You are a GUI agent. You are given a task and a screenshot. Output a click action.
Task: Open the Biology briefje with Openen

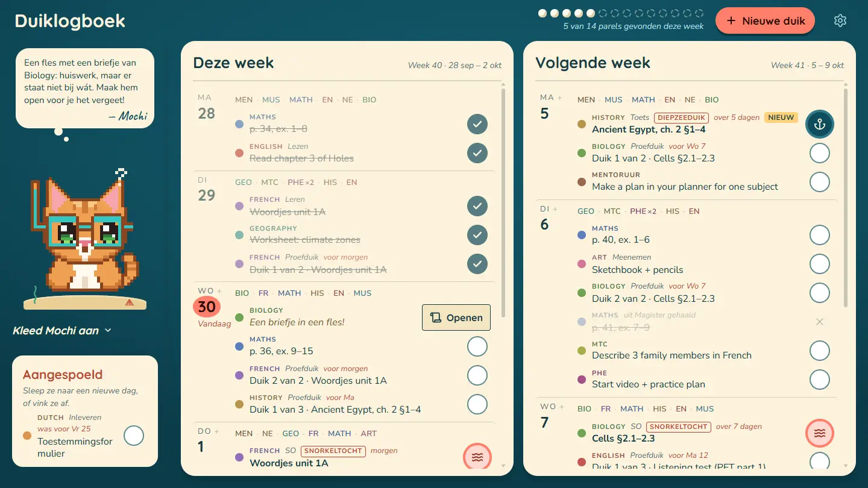pyautogui.click(x=456, y=318)
